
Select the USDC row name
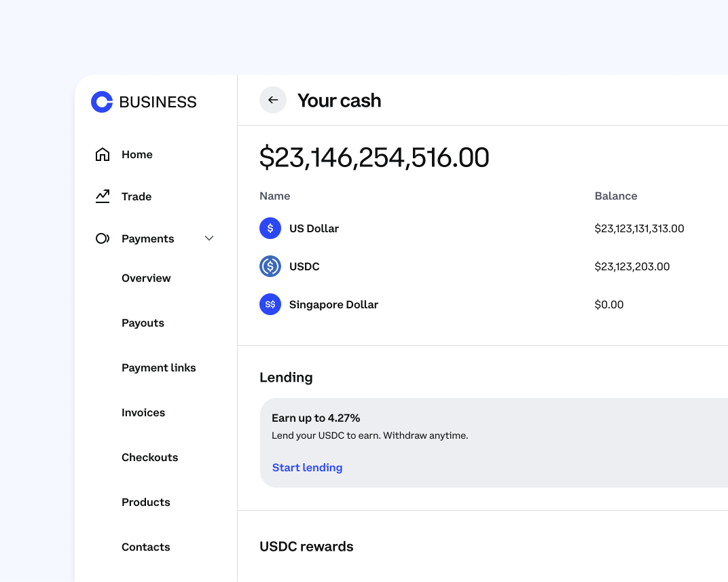pyautogui.click(x=304, y=266)
